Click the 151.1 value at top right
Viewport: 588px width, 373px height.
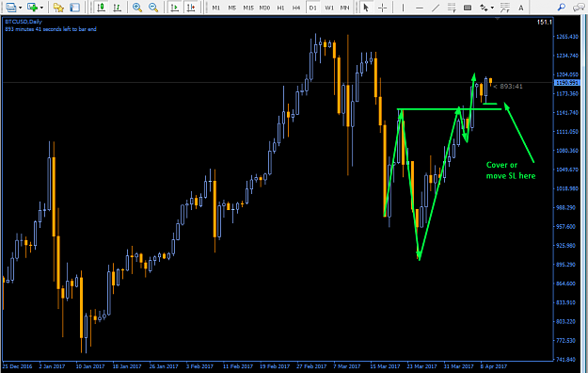(544, 23)
